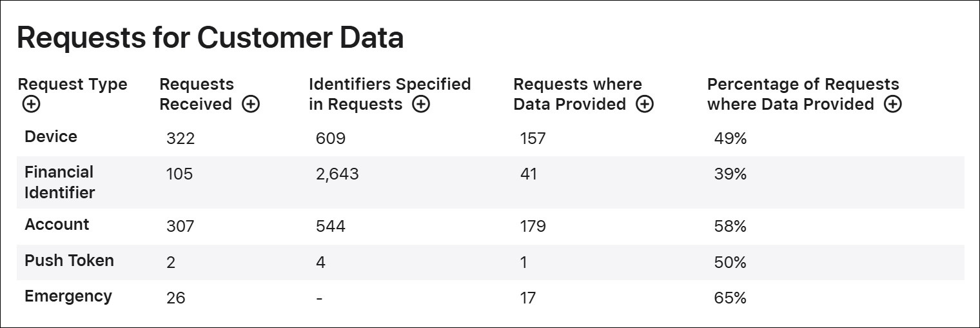
Task: Click the Device requests received value 322
Action: [181, 138]
